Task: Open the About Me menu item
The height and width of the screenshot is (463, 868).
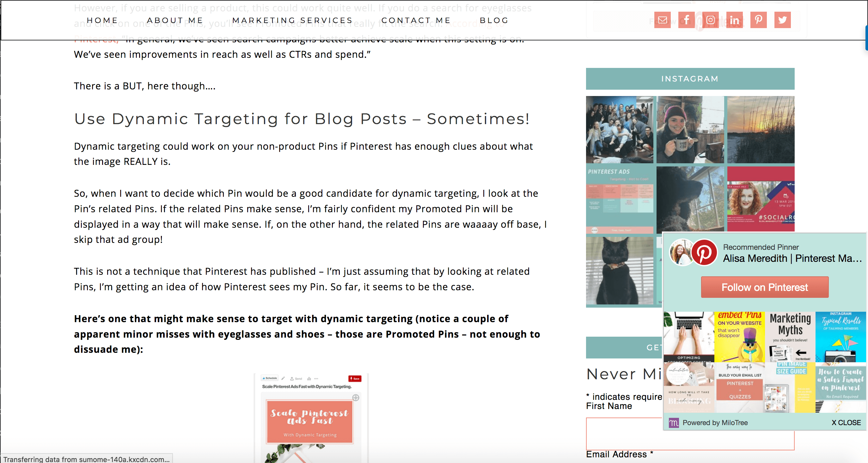Action: tap(175, 21)
